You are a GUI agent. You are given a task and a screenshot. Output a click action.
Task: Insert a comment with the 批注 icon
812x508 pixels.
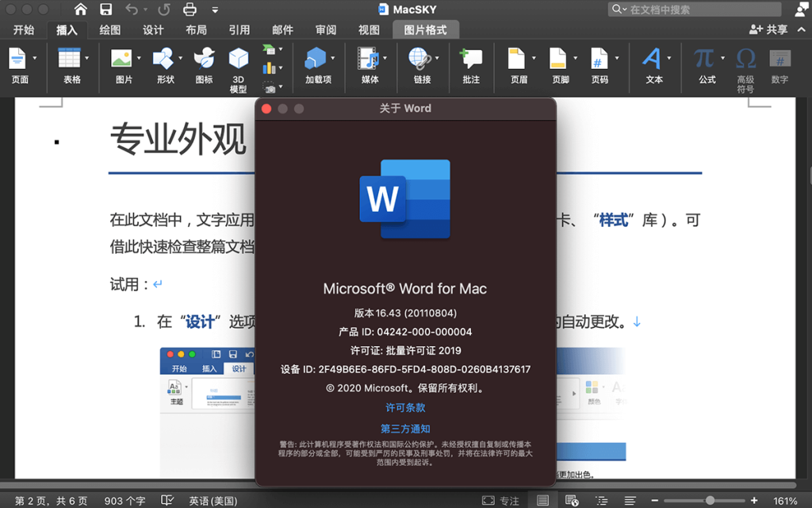(x=471, y=59)
